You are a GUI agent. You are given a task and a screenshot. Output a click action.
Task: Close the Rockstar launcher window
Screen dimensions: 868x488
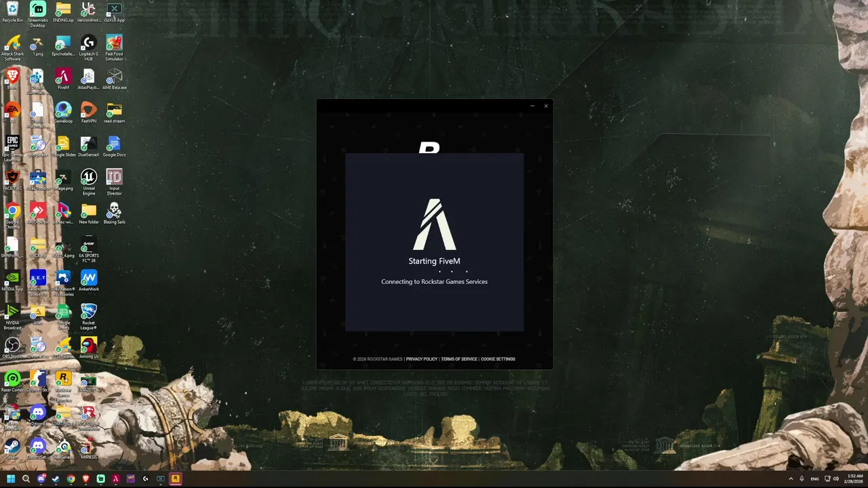(546, 106)
